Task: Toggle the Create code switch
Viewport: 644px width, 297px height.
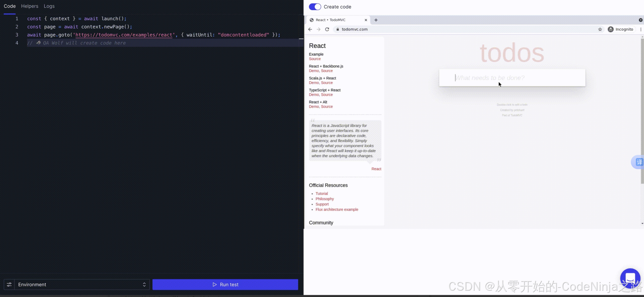Action: coord(315,7)
